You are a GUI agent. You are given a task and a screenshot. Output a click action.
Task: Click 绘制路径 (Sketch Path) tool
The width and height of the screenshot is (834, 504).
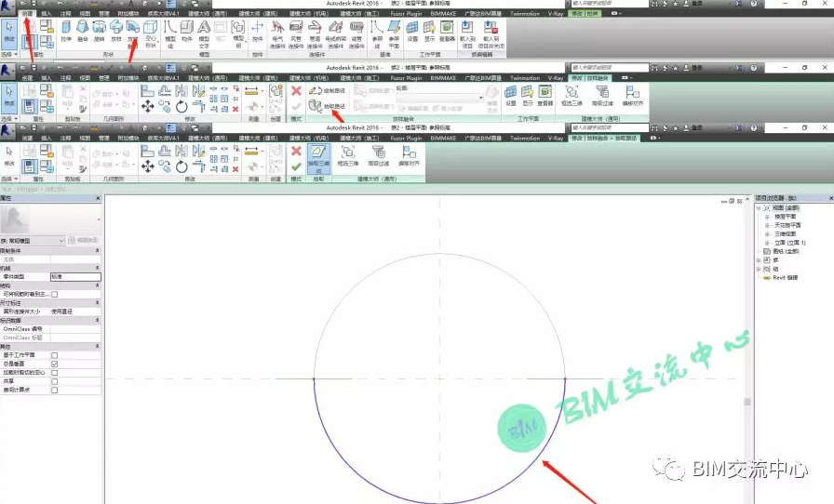tap(328, 91)
